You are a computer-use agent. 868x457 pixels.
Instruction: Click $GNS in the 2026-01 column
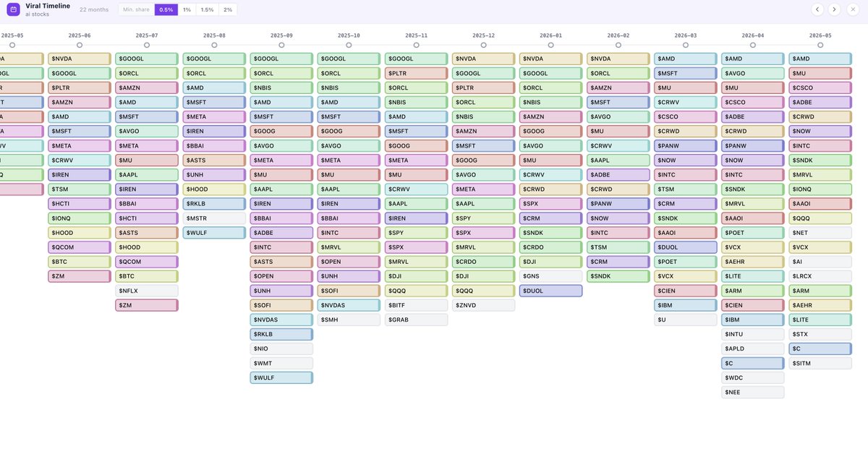point(550,276)
